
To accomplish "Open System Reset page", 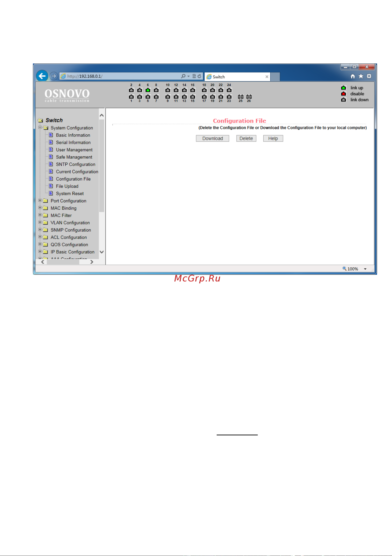I will coord(70,193).
